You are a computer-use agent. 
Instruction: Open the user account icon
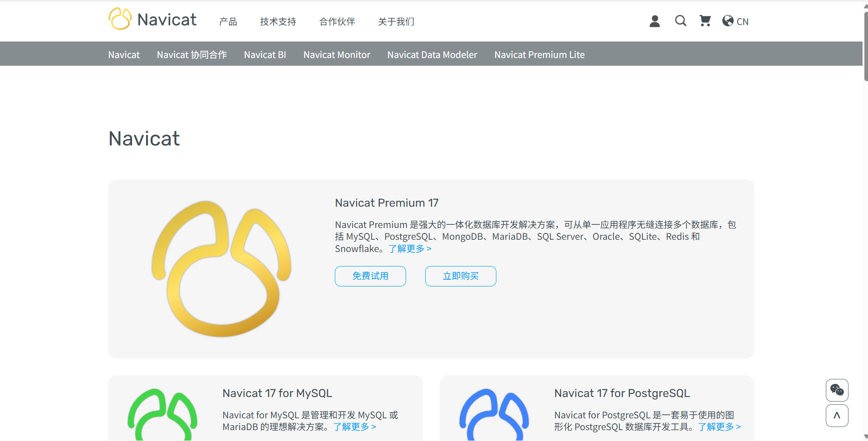point(654,21)
